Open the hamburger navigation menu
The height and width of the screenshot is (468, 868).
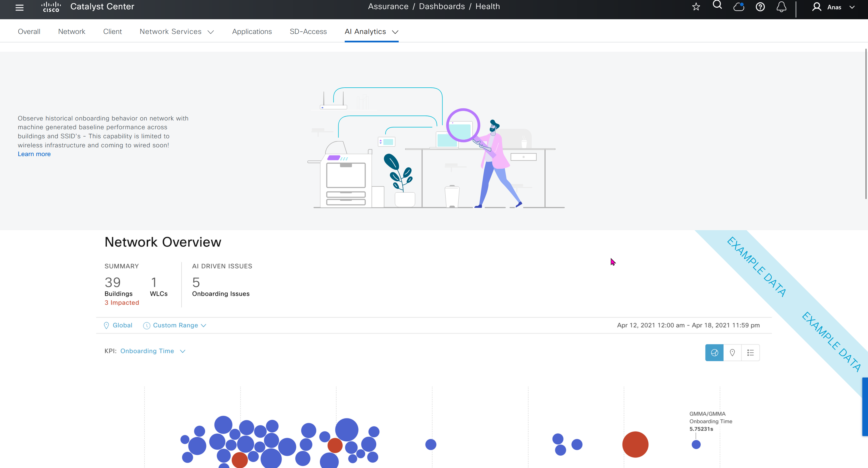click(19, 7)
